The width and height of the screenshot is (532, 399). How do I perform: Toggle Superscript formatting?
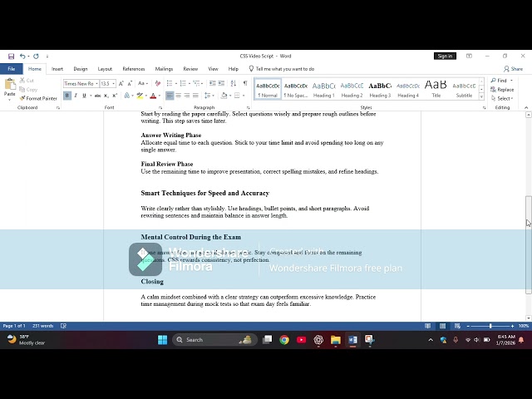[115, 96]
